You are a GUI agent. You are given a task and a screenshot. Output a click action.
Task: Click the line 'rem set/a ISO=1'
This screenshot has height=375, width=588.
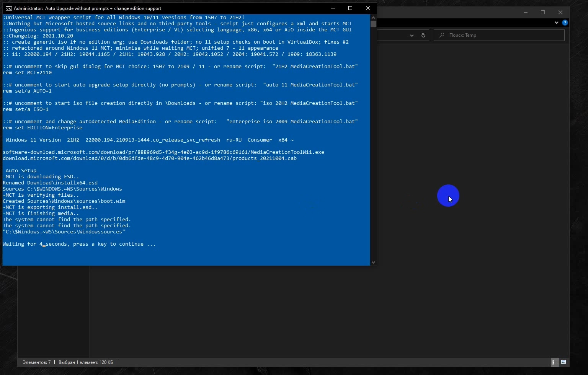click(26, 109)
